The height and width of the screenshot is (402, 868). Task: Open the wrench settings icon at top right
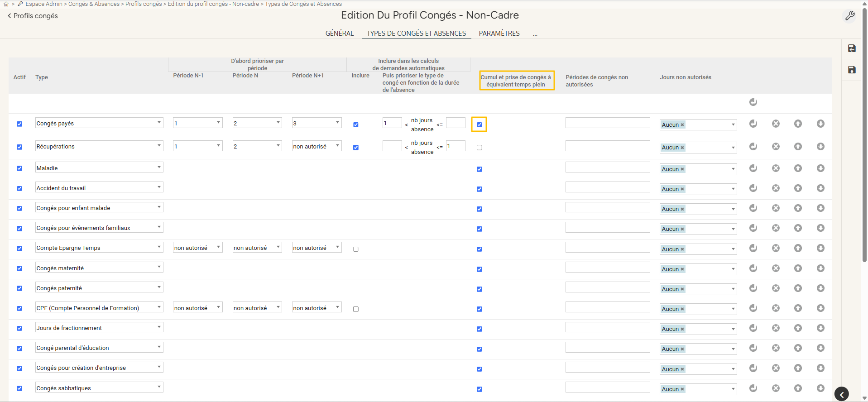850,16
